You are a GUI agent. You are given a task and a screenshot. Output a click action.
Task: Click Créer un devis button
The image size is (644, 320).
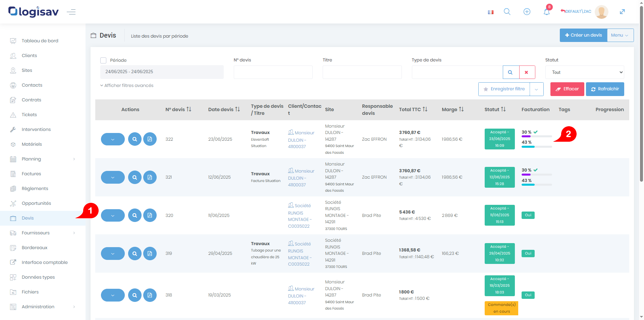[x=583, y=35]
